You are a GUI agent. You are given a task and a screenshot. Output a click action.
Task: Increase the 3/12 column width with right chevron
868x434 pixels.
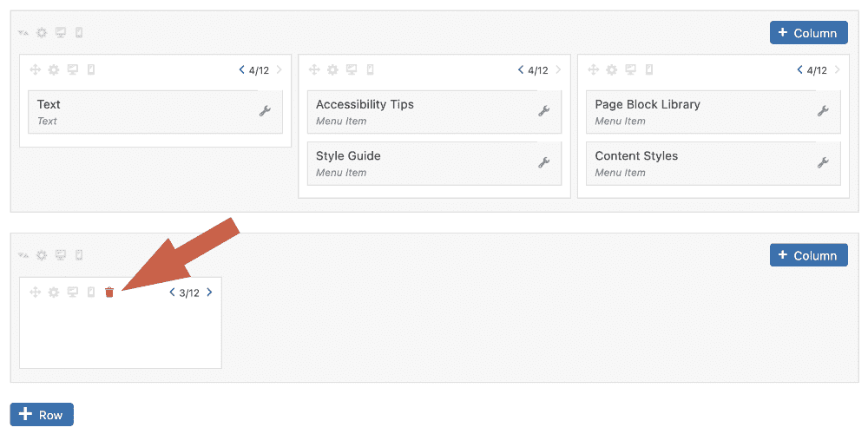(x=209, y=293)
